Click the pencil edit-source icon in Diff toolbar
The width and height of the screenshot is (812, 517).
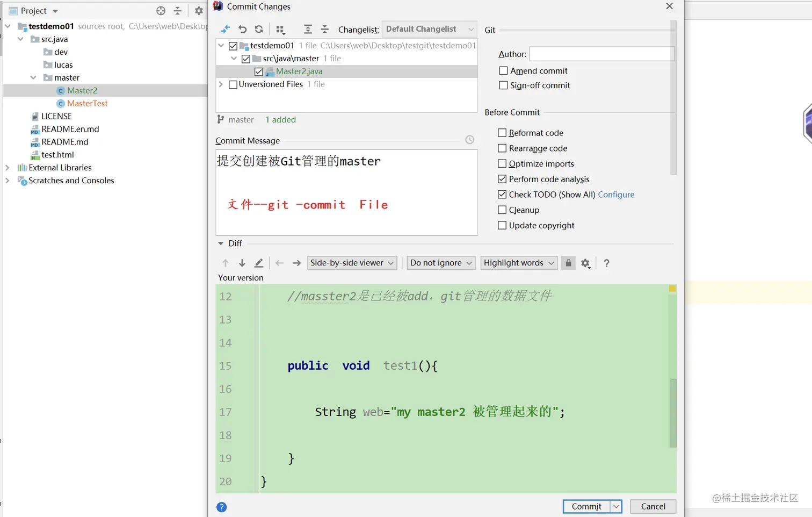click(x=259, y=263)
